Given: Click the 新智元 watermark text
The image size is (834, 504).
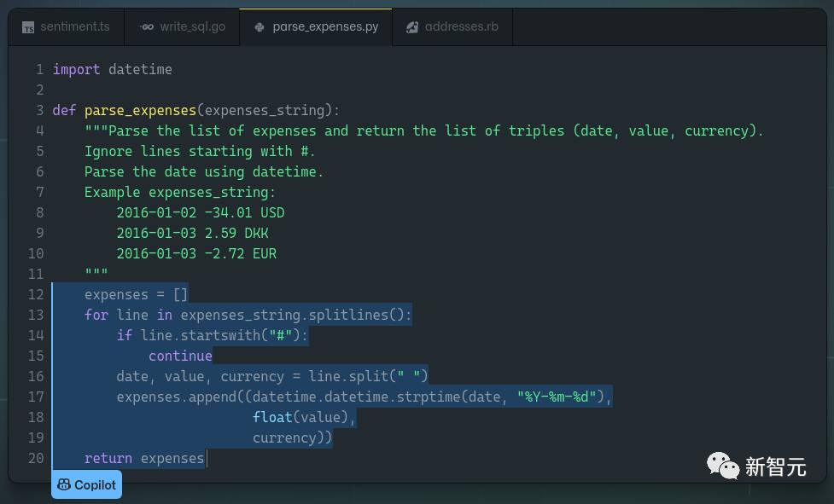Looking at the screenshot, I should coord(775,466).
